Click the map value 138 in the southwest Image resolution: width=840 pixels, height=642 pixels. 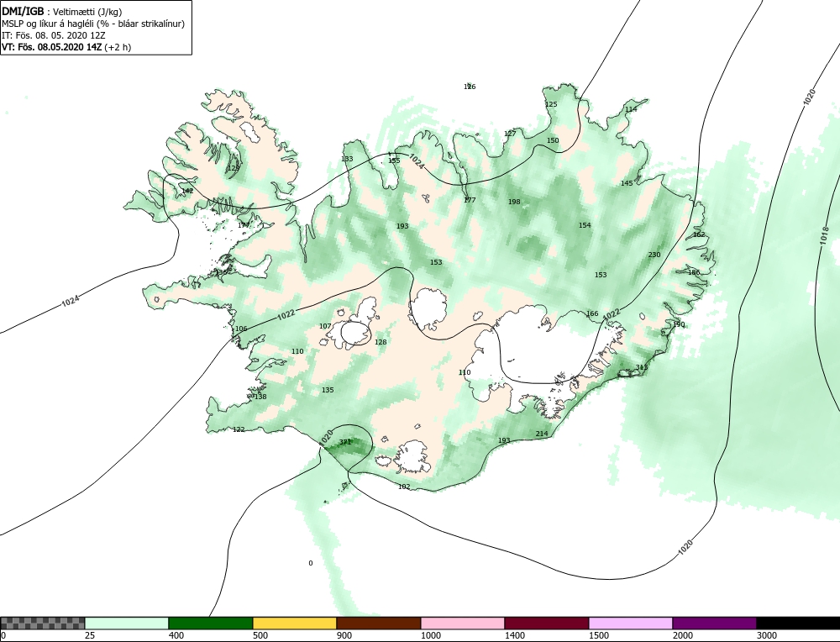[260, 397]
